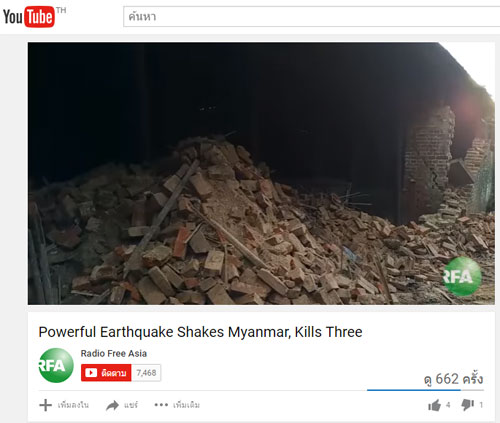
Task: Dislike the video with thumbs down icon
Action: click(x=467, y=405)
